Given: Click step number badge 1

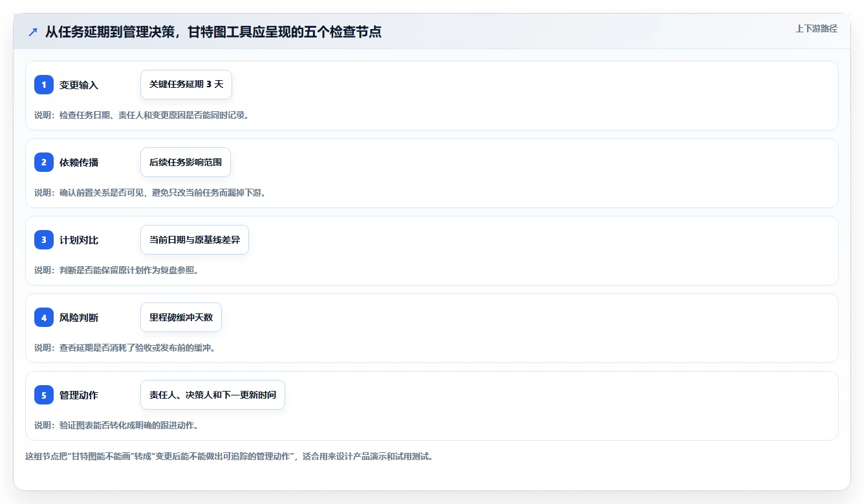Looking at the screenshot, I should (44, 85).
